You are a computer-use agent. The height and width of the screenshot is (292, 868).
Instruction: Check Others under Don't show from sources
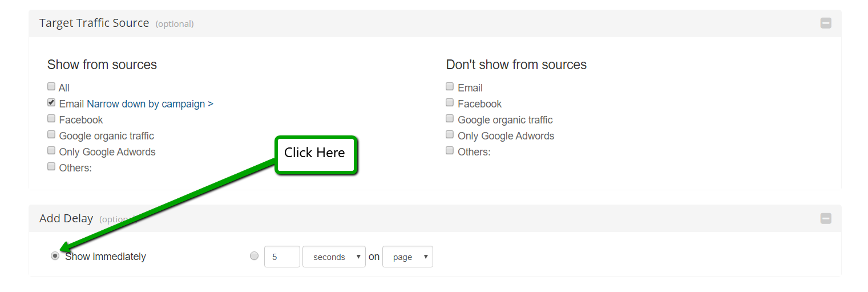[450, 151]
